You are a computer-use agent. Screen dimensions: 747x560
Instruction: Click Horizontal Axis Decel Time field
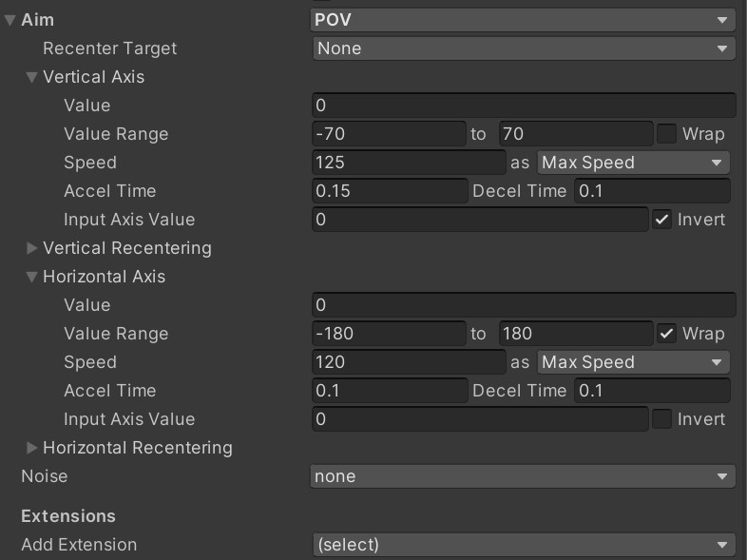652,391
